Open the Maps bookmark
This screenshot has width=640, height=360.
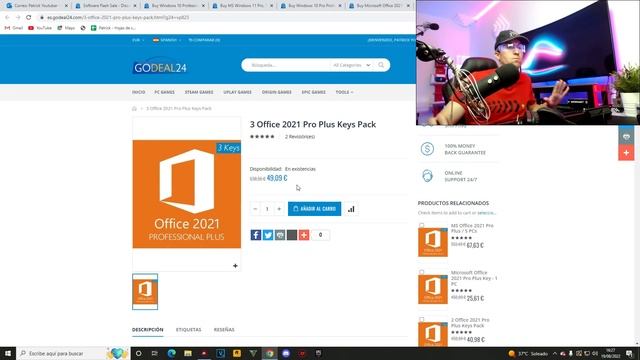tap(66, 28)
